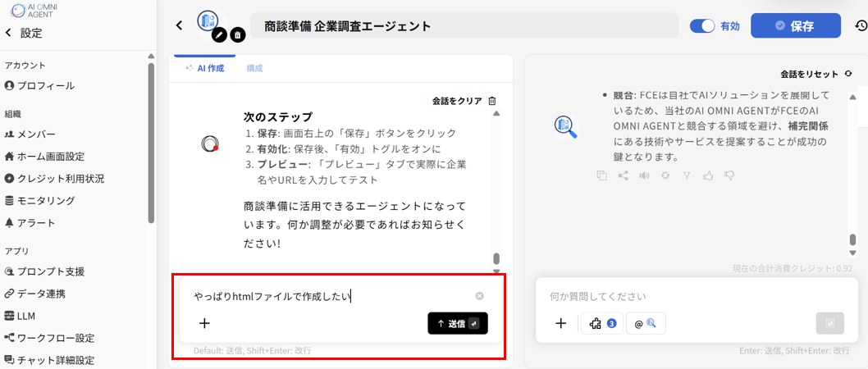Click the scroll-up arrow in the preview chat

(853, 96)
